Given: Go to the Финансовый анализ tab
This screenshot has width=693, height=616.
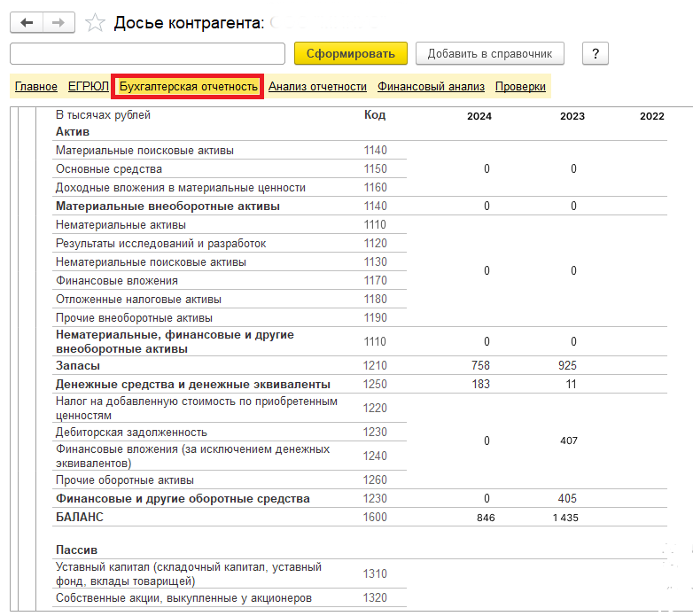Looking at the screenshot, I should (431, 86).
